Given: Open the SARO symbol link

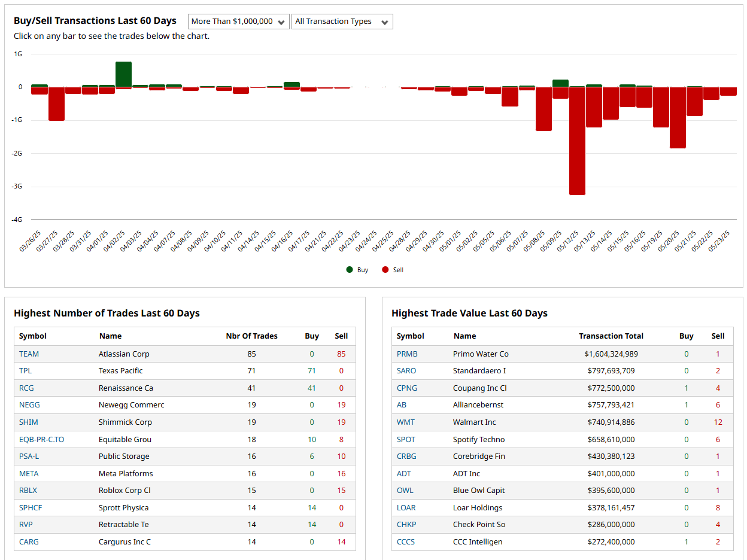Looking at the screenshot, I should tap(406, 370).
